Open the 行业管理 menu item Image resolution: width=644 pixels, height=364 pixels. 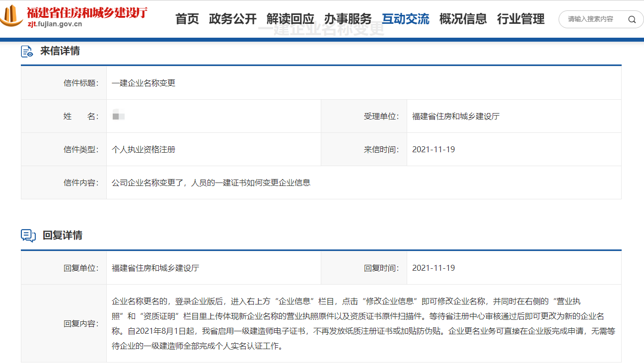coord(520,19)
